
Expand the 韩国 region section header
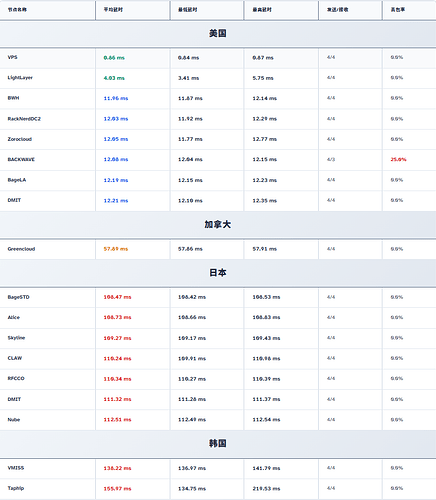[x=218, y=444]
